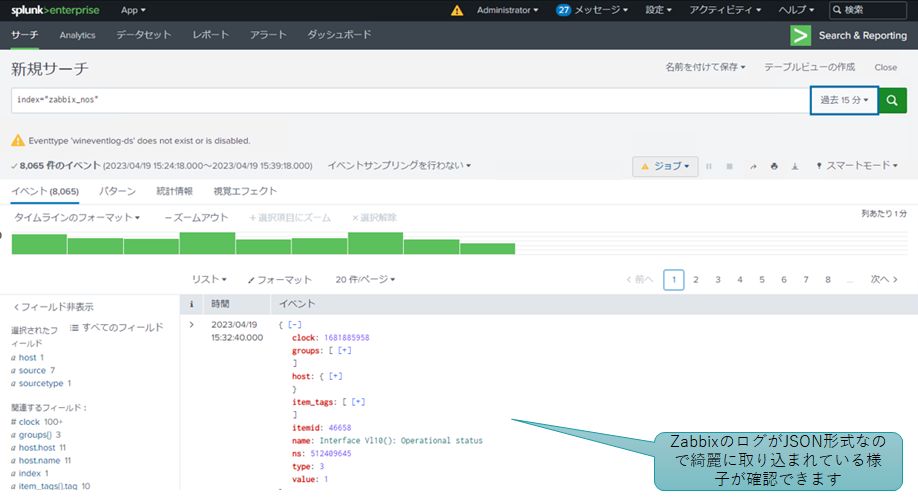918x500 pixels.
Task: Select the source field in sidebar
Action: pyautogui.click(x=33, y=370)
